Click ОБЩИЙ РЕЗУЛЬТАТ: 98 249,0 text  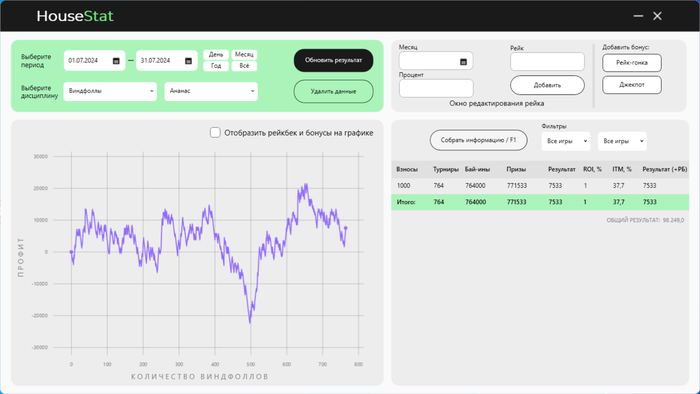pyautogui.click(x=645, y=220)
